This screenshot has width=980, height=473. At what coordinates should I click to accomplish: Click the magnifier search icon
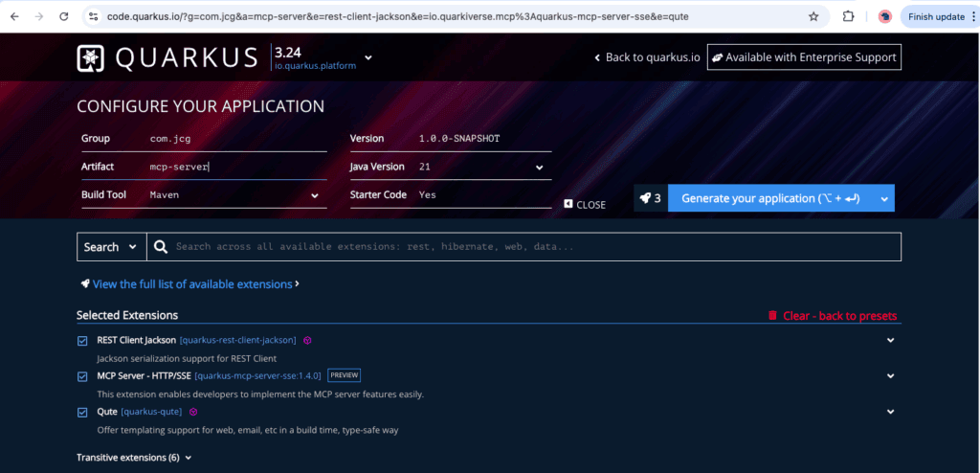[x=161, y=246]
